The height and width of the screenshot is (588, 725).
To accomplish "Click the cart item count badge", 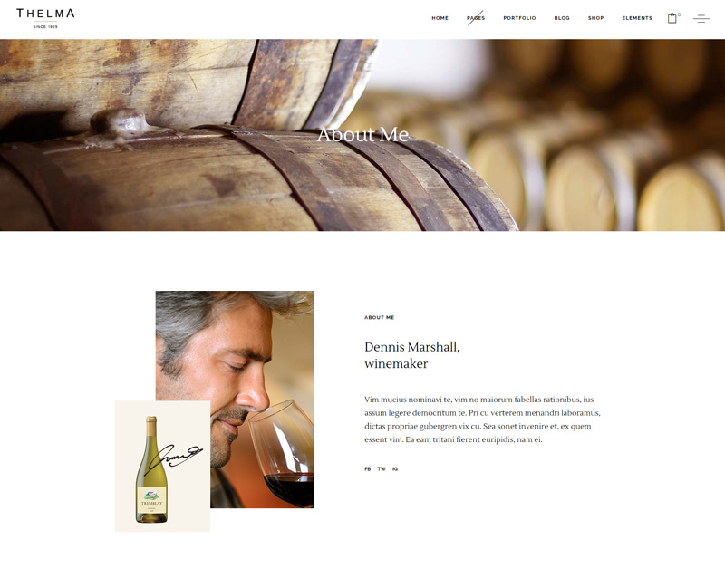I will [679, 14].
